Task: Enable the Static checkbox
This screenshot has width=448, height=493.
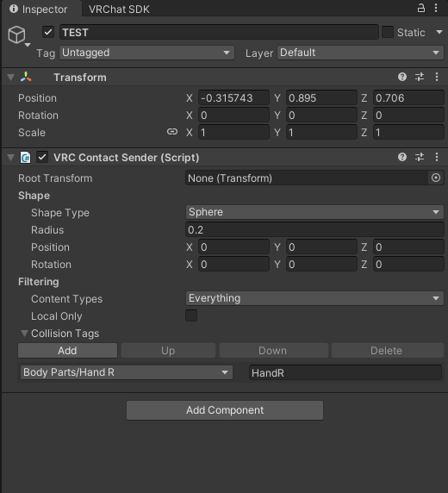Action: click(x=388, y=32)
